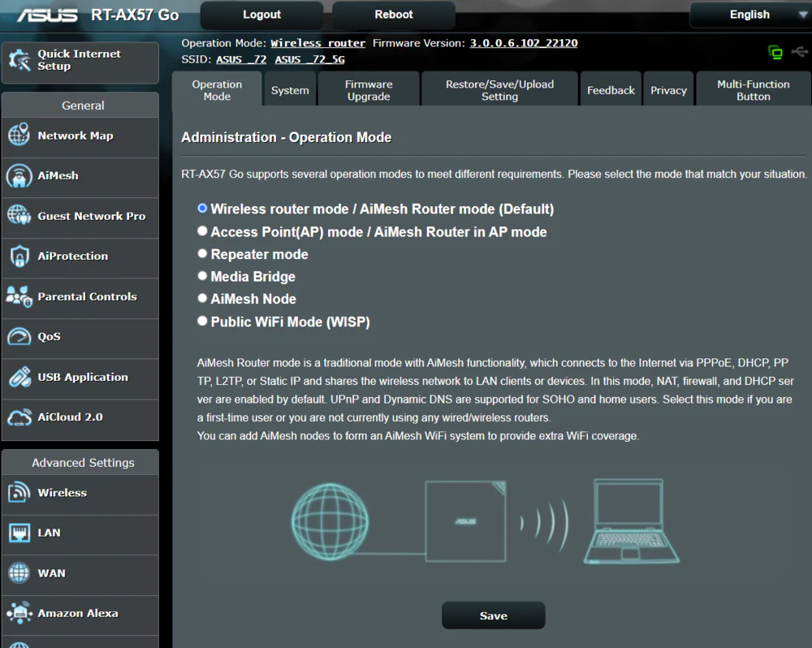Viewport: 812px width, 648px height.
Task: Click the Wireless settings icon
Action: point(19,492)
